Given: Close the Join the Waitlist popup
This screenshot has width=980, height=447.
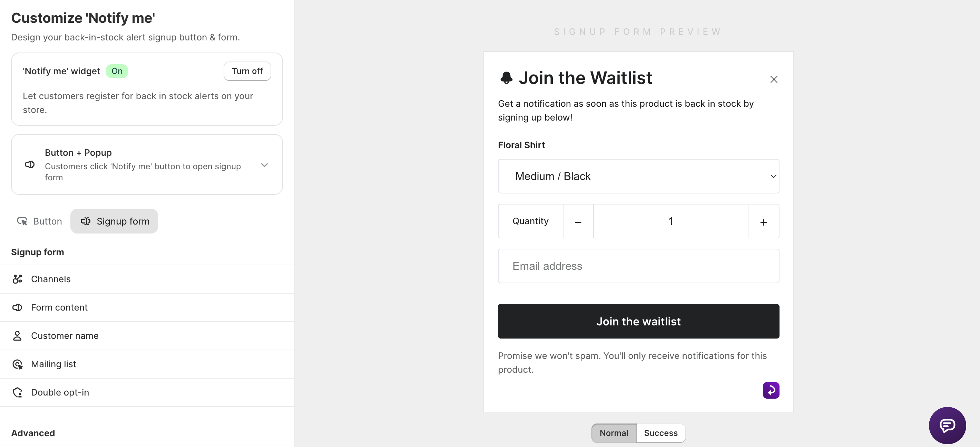Looking at the screenshot, I should coord(773,79).
